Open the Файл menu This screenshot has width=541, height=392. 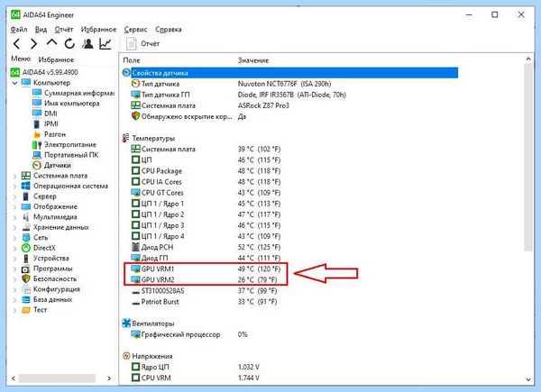pos(19,30)
